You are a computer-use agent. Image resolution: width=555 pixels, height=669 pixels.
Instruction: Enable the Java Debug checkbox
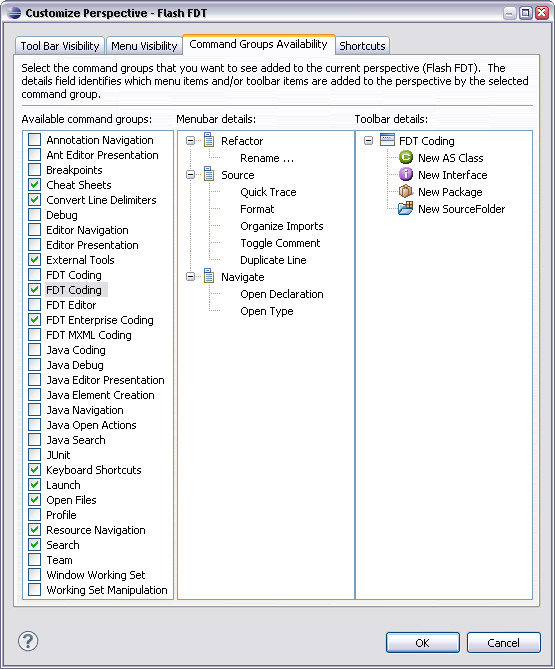35,364
